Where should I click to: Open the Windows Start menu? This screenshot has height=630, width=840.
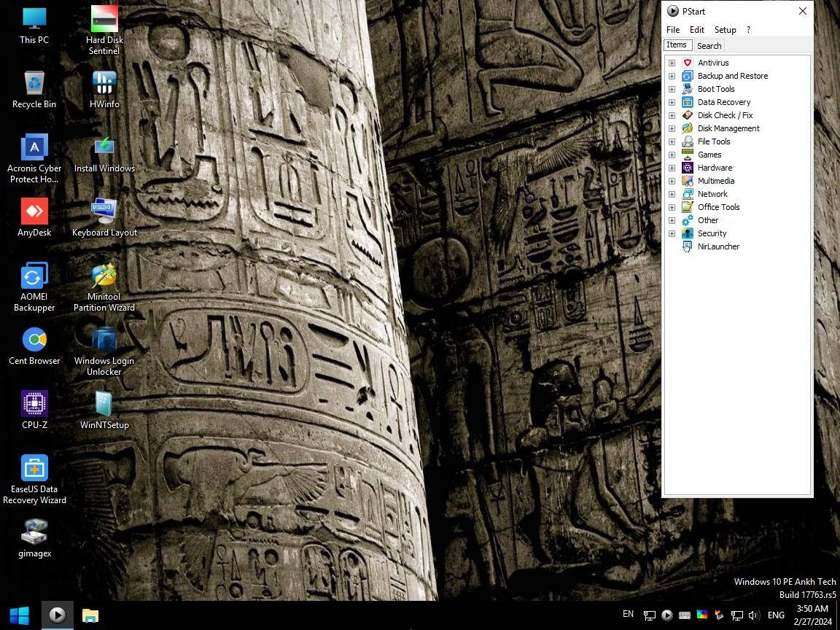(x=20, y=615)
